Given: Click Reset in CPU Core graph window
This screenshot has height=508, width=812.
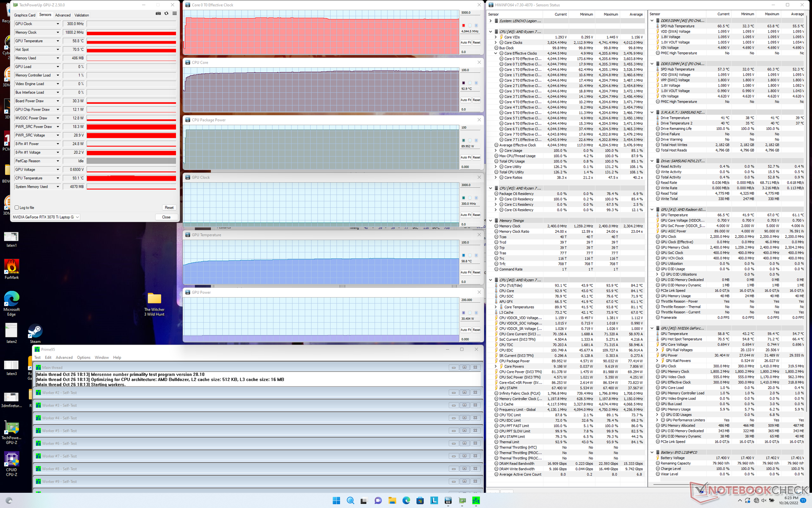Looking at the screenshot, I should pyautogui.click(x=477, y=100).
